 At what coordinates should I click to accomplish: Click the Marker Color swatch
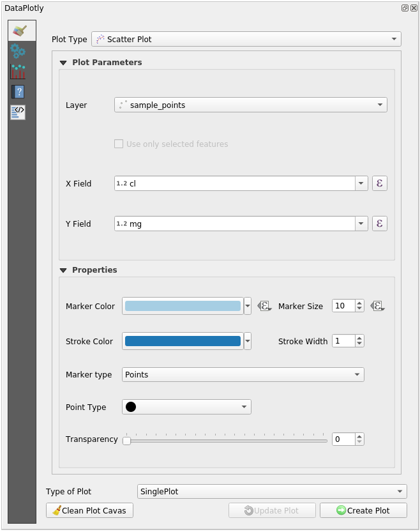click(x=182, y=305)
